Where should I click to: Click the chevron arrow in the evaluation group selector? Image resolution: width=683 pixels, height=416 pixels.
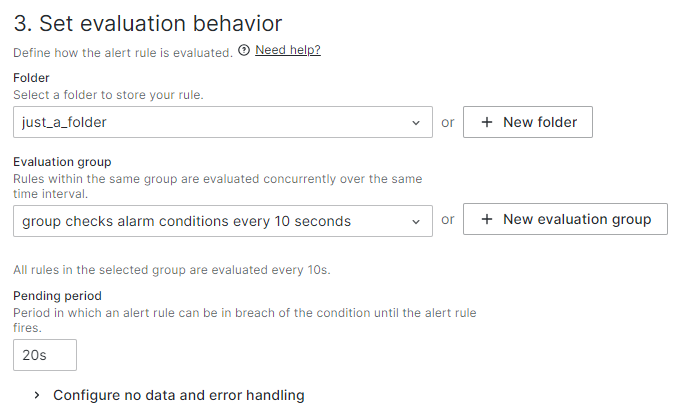(x=416, y=221)
